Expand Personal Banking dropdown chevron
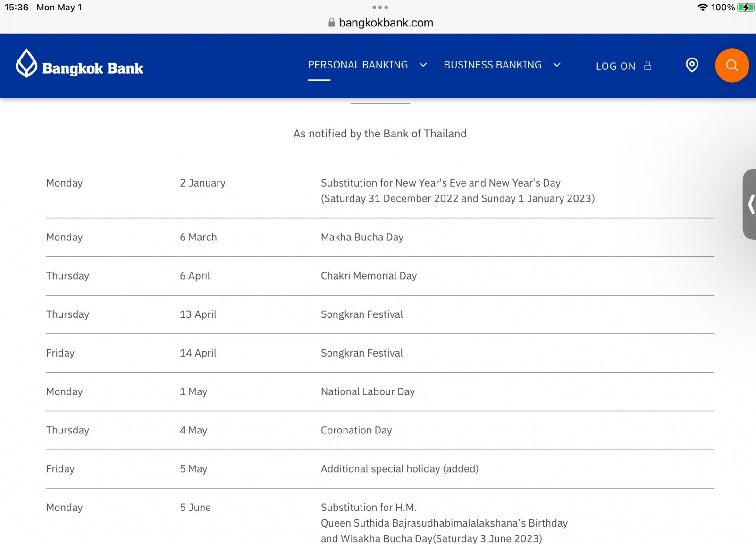 click(423, 65)
